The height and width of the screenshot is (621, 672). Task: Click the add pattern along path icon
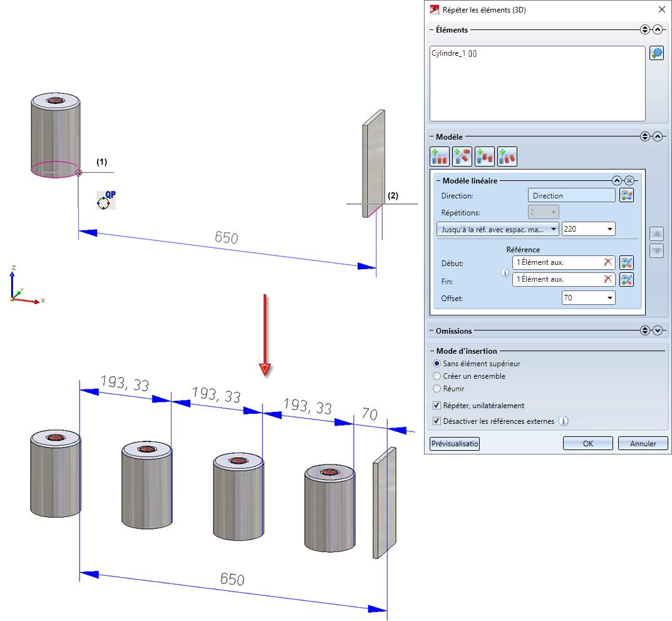tap(485, 157)
